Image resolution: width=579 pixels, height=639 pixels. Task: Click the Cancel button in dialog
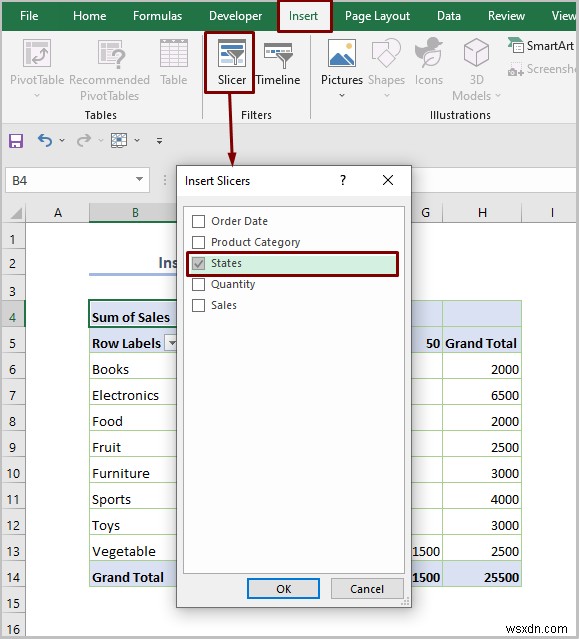point(367,588)
